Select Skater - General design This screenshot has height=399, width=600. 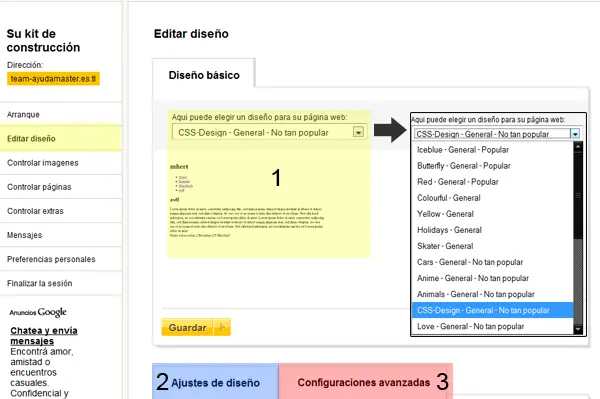(x=492, y=246)
